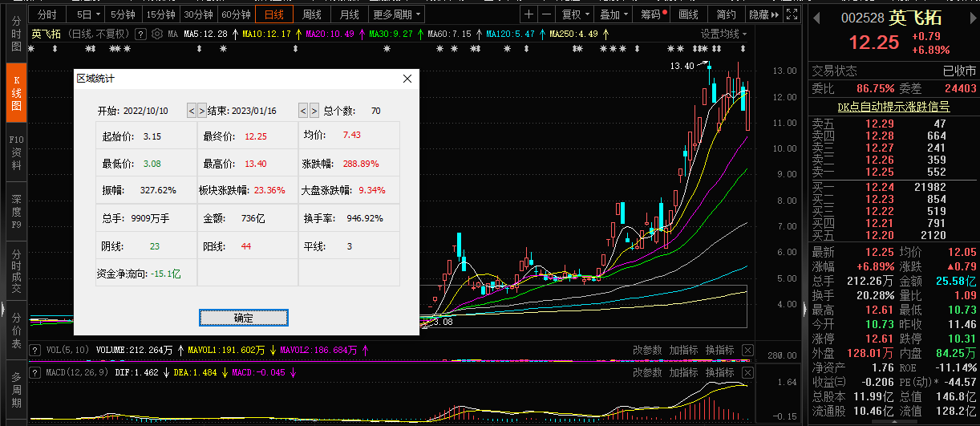980x426 pixels.
Task: Click 换指标 in the VOL panel
Action: tap(719, 350)
